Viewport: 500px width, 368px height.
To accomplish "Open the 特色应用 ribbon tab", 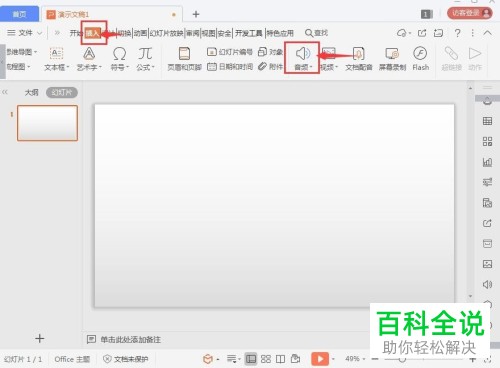I will tap(280, 33).
